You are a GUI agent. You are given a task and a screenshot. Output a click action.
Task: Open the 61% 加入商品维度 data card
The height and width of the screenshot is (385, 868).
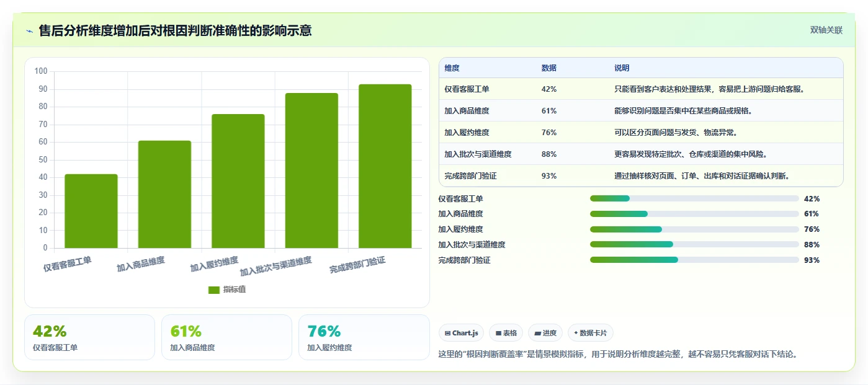[x=226, y=337]
